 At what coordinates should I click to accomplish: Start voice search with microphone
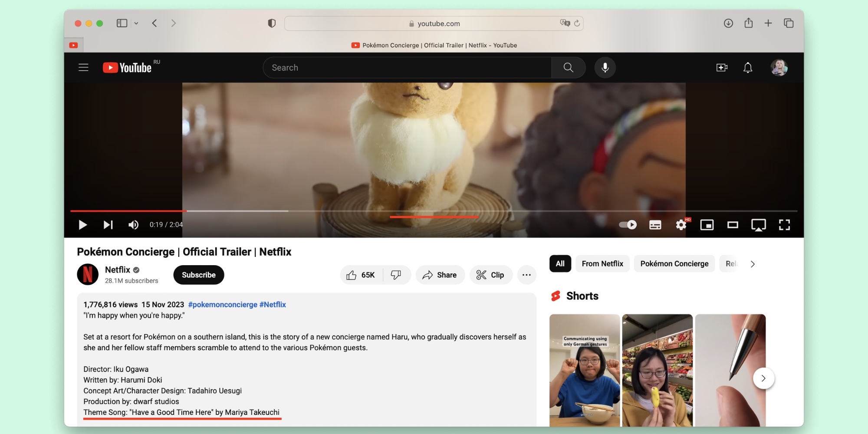tap(605, 68)
